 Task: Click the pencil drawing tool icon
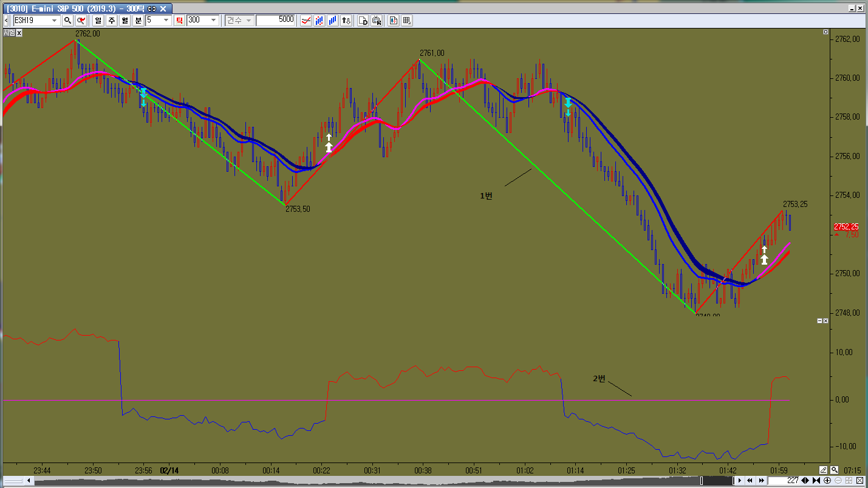coord(823,470)
